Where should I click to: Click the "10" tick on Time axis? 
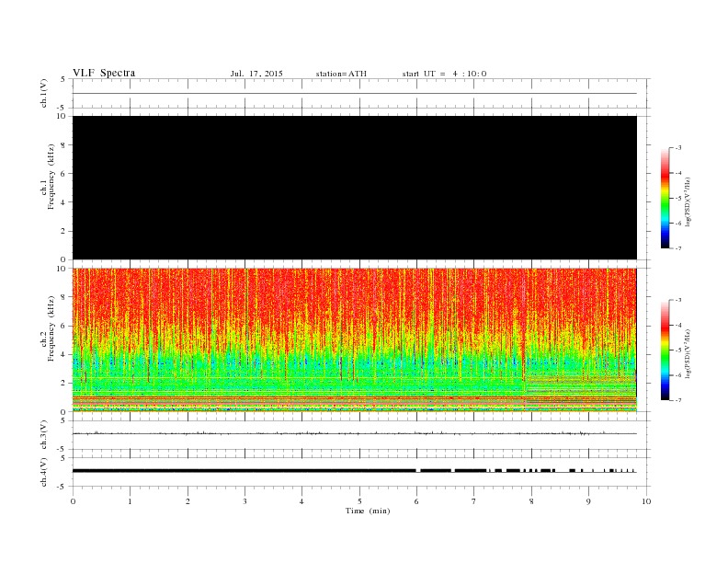(x=646, y=501)
